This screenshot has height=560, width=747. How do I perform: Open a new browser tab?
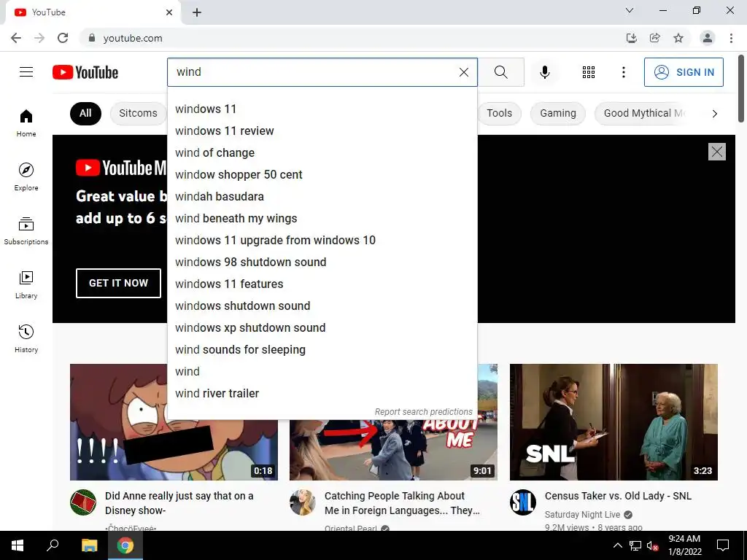[197, 12]
